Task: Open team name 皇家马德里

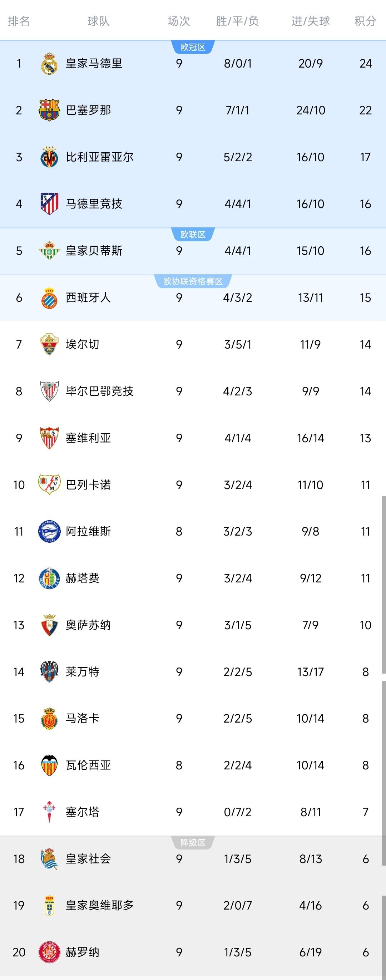Action: click(94, 64)
